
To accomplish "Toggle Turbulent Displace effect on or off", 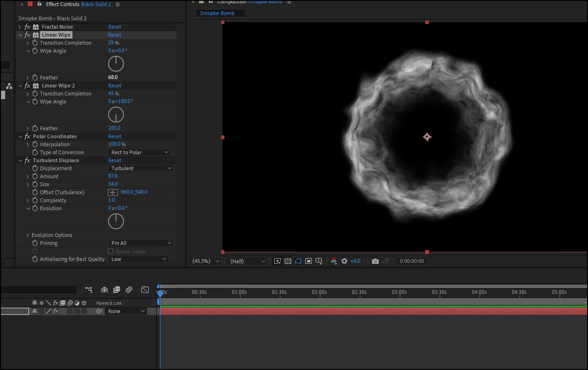I will point(27,160).
